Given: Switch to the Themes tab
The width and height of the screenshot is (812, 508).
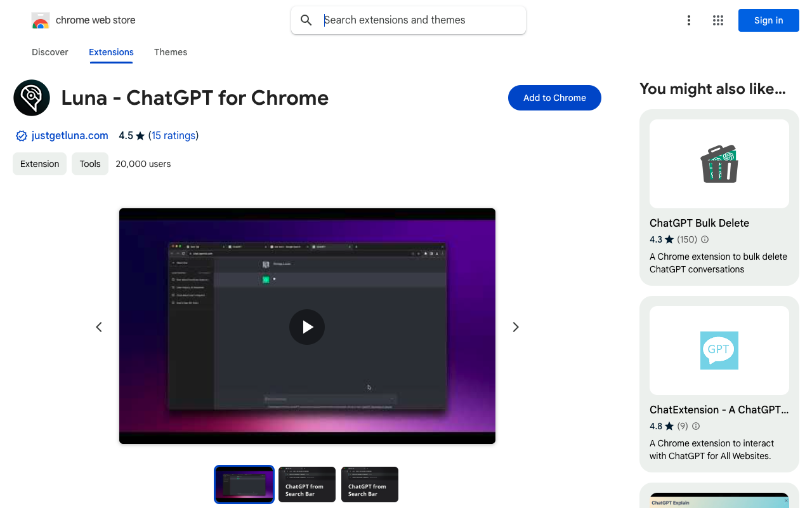Looking at the screenshot, I should coord(171,52).
